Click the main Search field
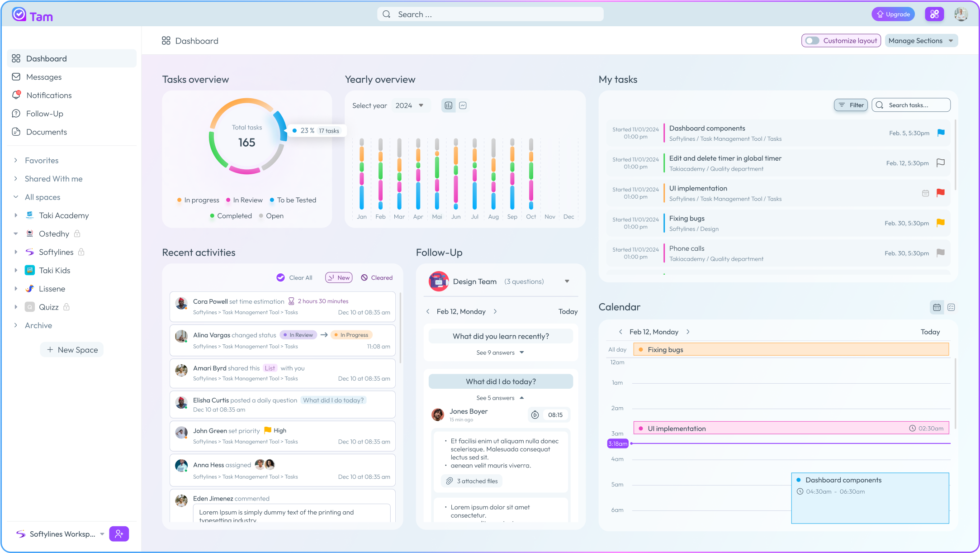This screenshot has height=553, width=980. [490, 14]
